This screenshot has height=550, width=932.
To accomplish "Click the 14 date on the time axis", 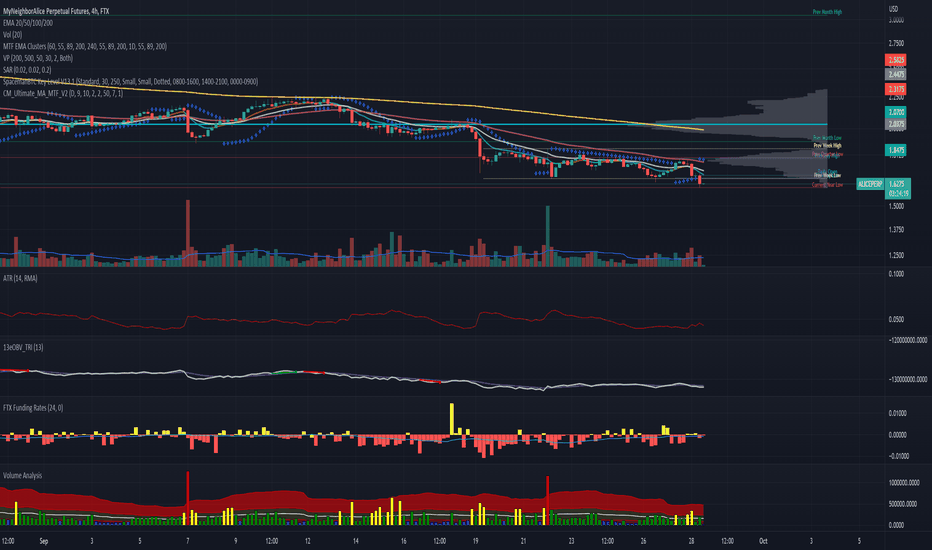I will coord(355,541).
